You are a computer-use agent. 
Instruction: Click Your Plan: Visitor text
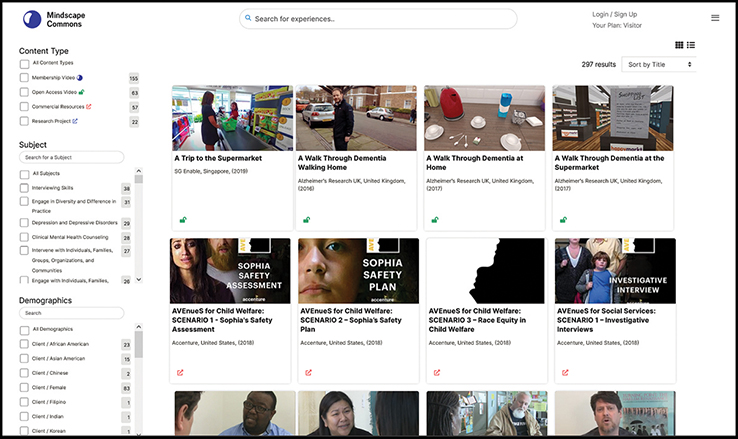[x=617, y=25]
